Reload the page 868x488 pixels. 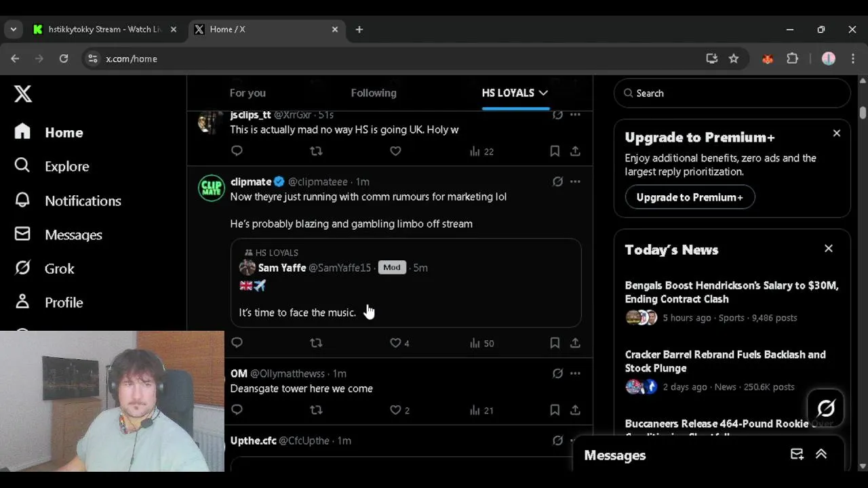(x=64, y=59)
